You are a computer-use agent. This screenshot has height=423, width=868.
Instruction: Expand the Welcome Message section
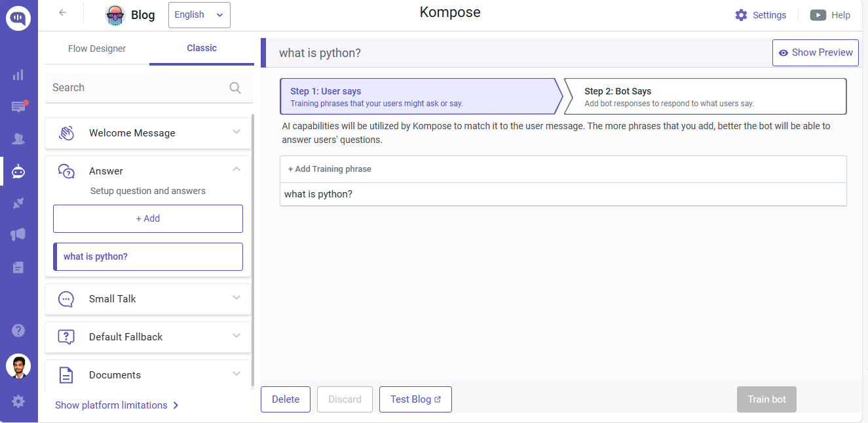click(x=147, y=133)
